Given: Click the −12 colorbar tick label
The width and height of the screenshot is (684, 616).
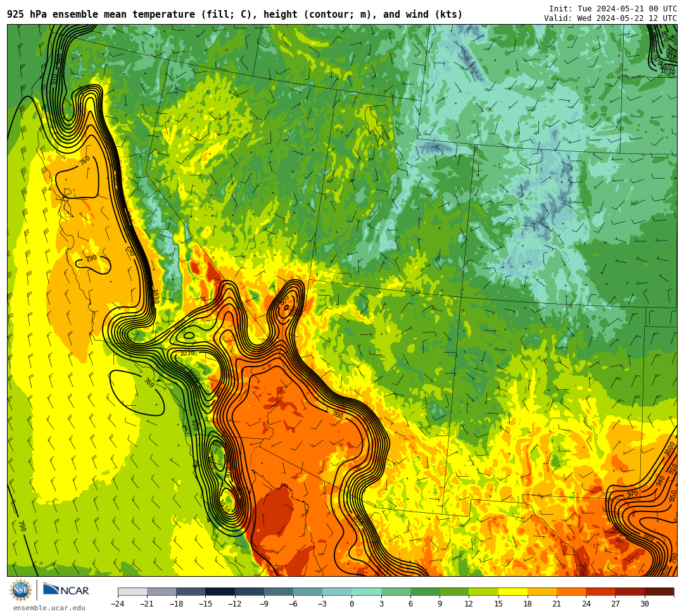Looking at the screenshot, I should (x=235, y=604).
